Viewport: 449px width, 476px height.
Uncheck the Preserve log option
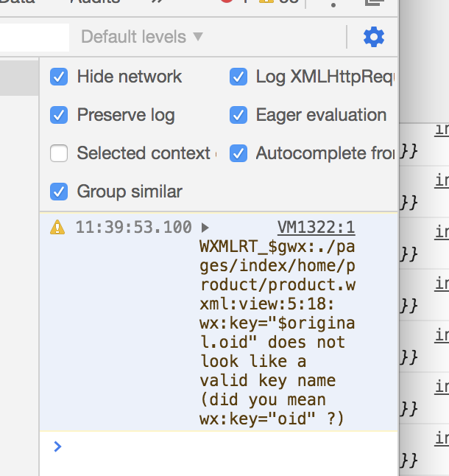coord(59,115)
